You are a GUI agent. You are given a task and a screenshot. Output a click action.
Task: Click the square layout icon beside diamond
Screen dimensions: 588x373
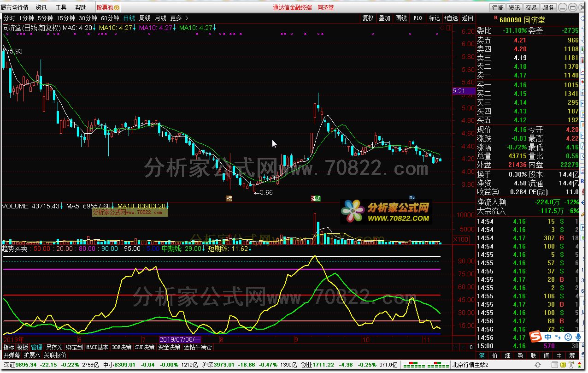(448, 29)
